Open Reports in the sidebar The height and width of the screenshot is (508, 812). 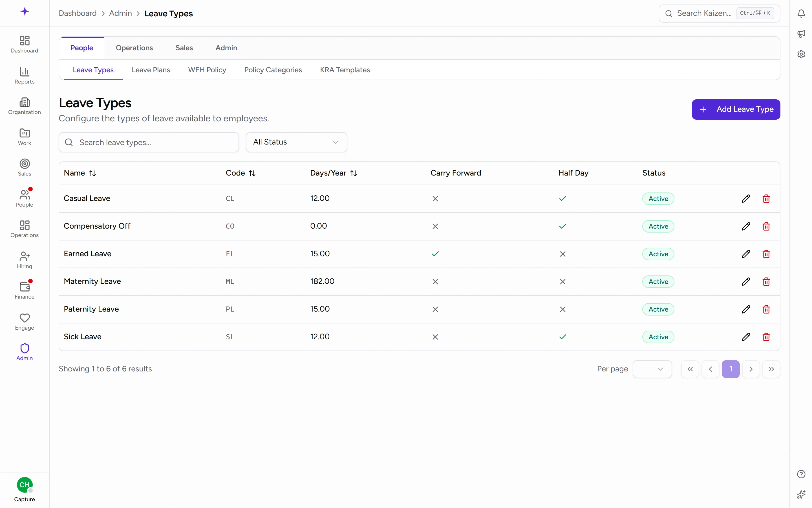click(x=25, y=75)
